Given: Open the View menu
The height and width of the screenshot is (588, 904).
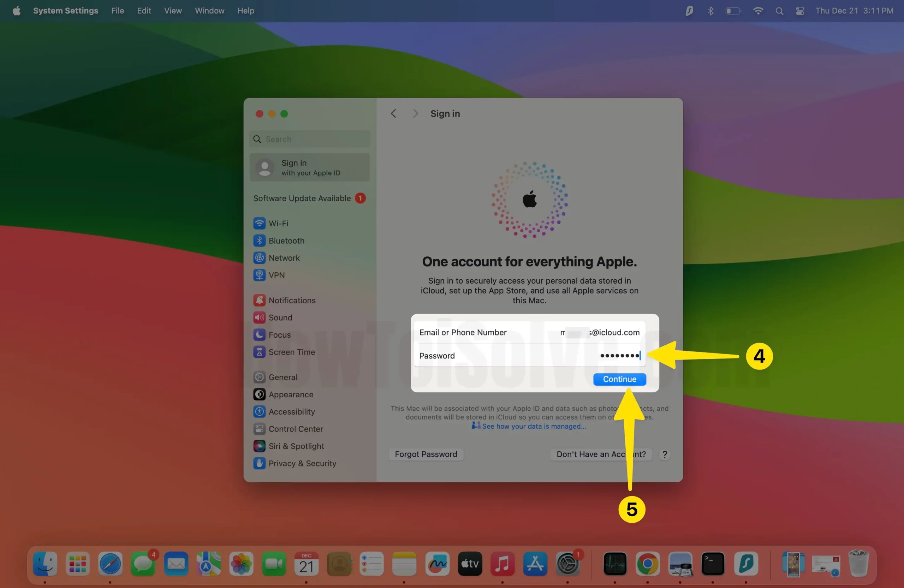Looking at the screenshot, I should tap(173, 11).
